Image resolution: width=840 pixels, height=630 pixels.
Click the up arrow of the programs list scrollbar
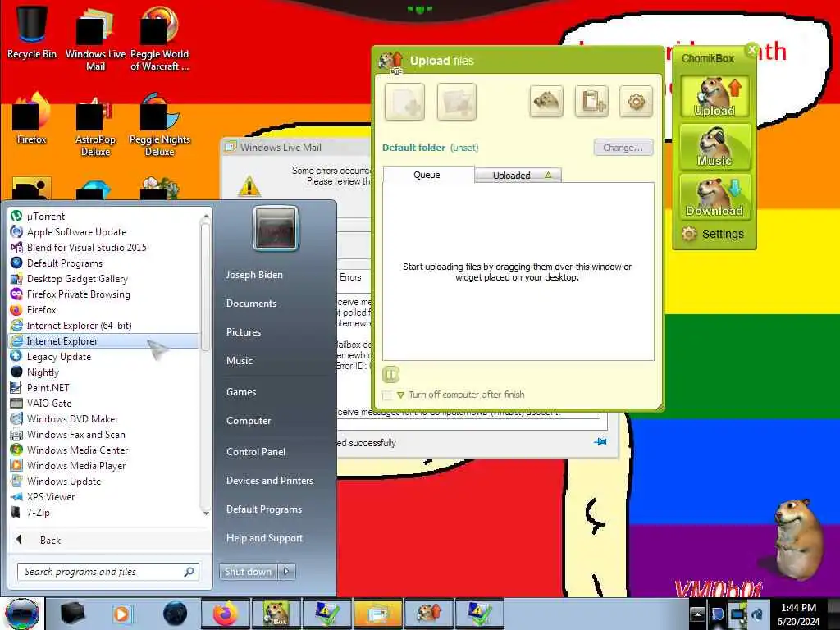pyautogui.click(x=206, y=217)
